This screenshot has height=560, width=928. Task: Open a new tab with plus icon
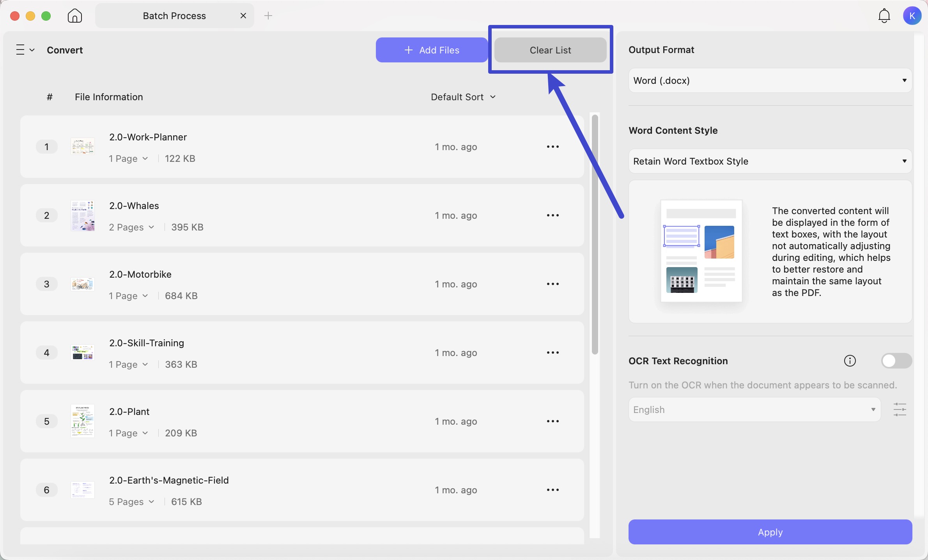268,16
